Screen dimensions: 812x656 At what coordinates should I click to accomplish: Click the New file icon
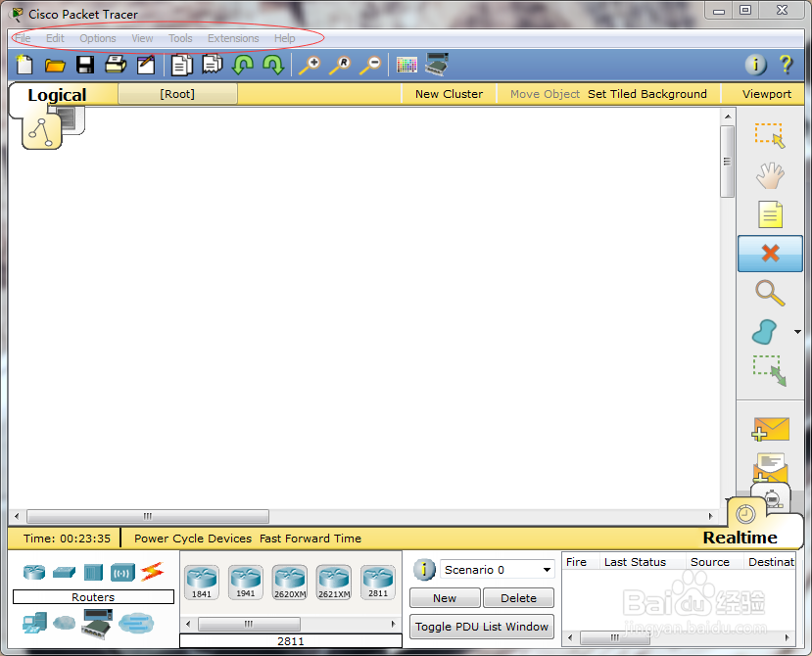[x=24, y=65]
